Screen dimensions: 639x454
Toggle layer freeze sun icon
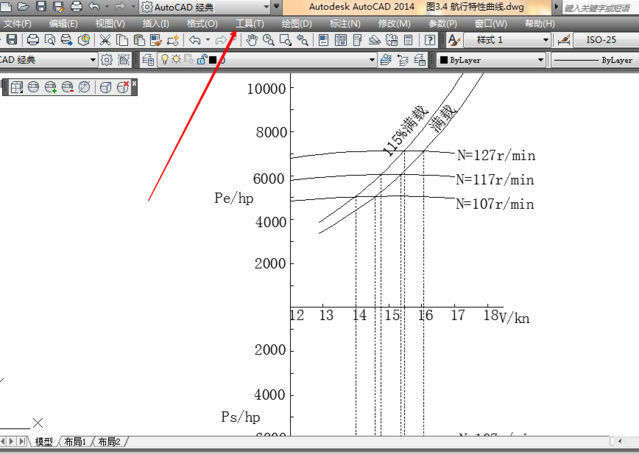click(x=177, y=60)
